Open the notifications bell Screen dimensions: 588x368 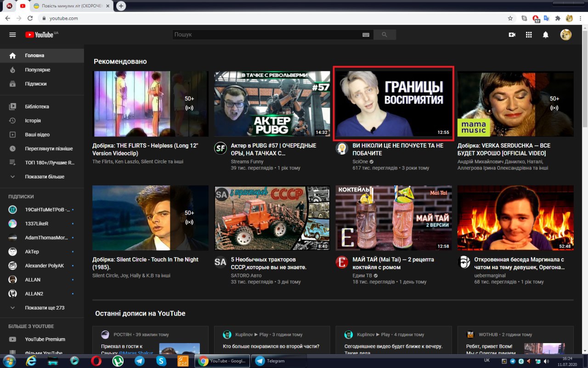tap(546, 35)
